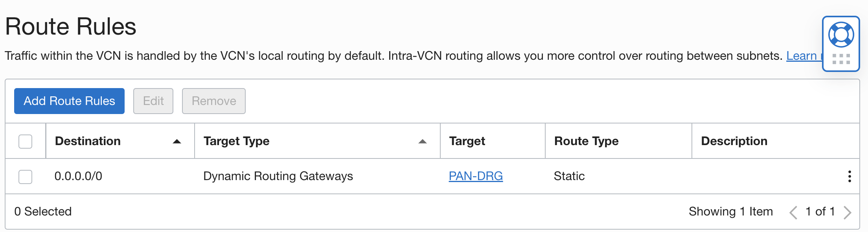Image resolution: width=868 pixels, height=232 pixels.
Task: Go to the next page of results
Action: tap(848, 212)
